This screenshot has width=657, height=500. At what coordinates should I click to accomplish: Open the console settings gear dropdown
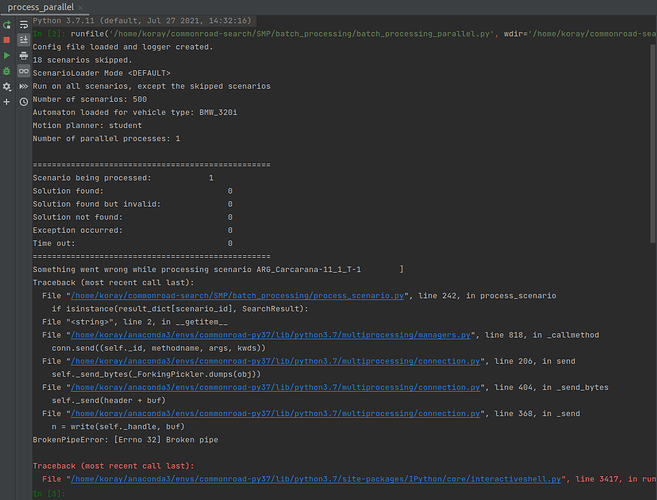tap(7, 87)
